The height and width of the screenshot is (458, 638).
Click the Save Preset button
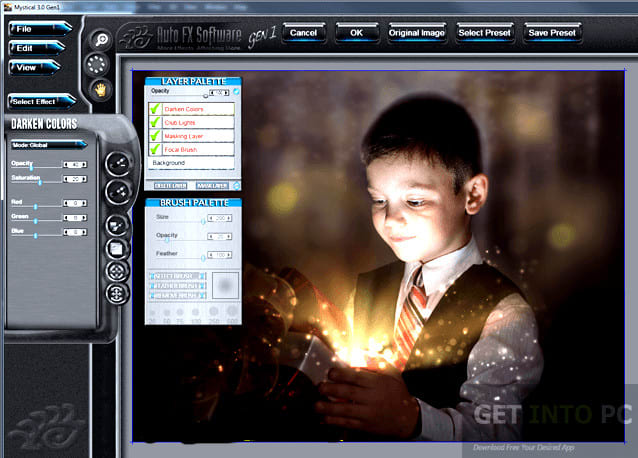[552, 33]
